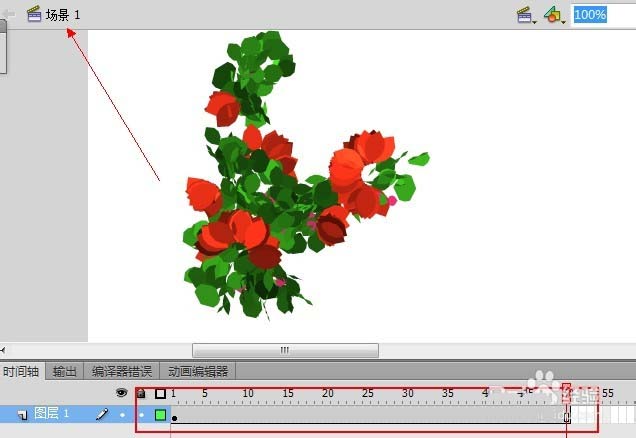636x438 pixels.
Task: Click the layer page icon of 图层 1
Action: 22,414
